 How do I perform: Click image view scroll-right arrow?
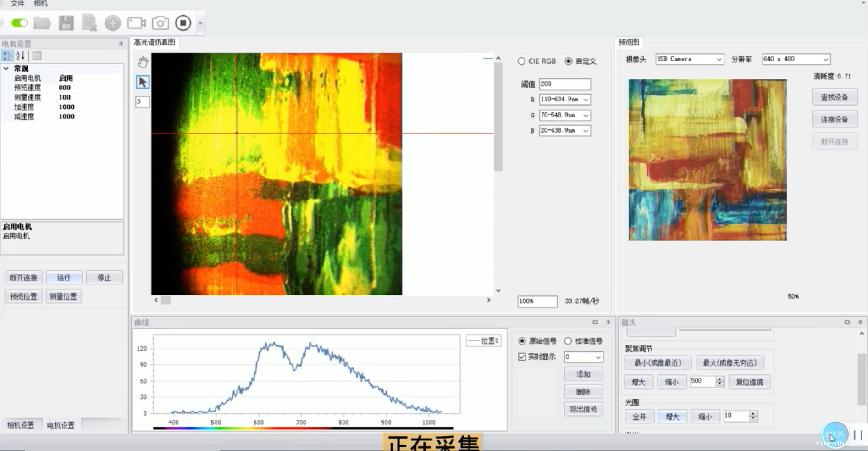(x=489, y=300)
